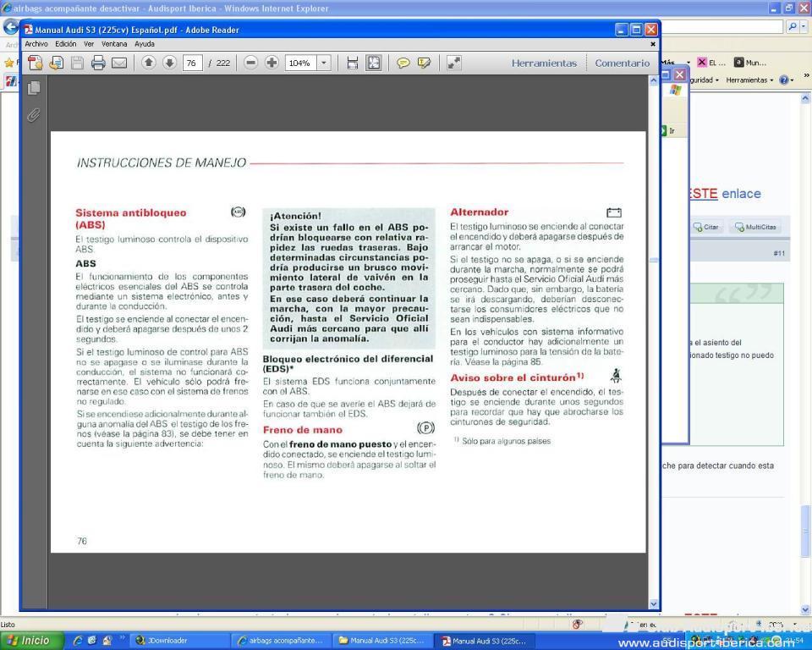This screenshot has width=812, height=650.
Task: Click the IE back navigation button
Action: pos(10,26)
